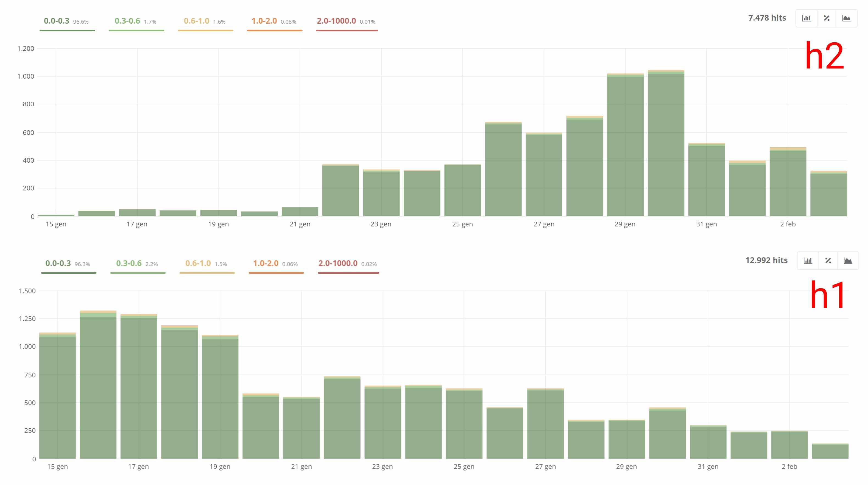The width and height of the screenshot is (868, 485).
Task: Select the tallest h2 bar after 29 gen
Action: 666,143
